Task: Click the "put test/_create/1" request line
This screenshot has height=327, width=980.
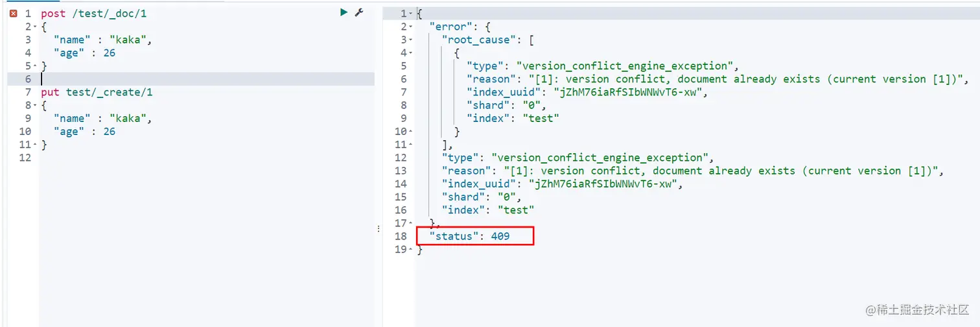Action: [97, 92]
